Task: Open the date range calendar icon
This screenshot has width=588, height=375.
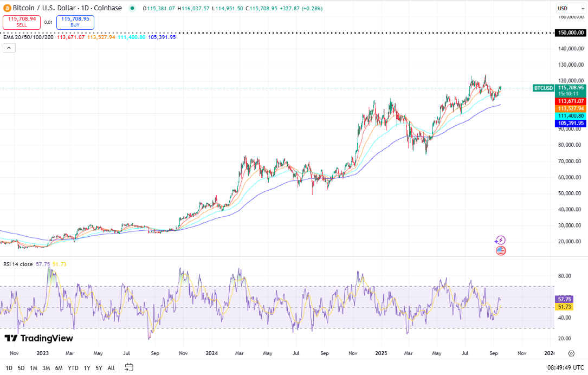Action: point(129,367)
